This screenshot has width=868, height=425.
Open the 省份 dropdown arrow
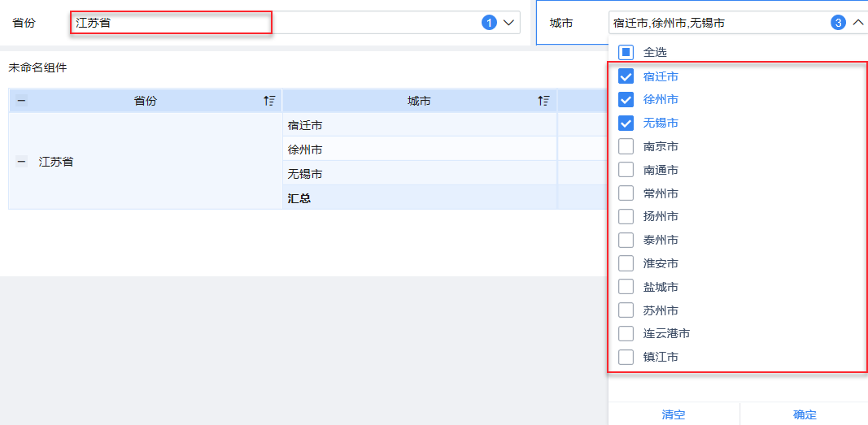click(x=510, y=23)
